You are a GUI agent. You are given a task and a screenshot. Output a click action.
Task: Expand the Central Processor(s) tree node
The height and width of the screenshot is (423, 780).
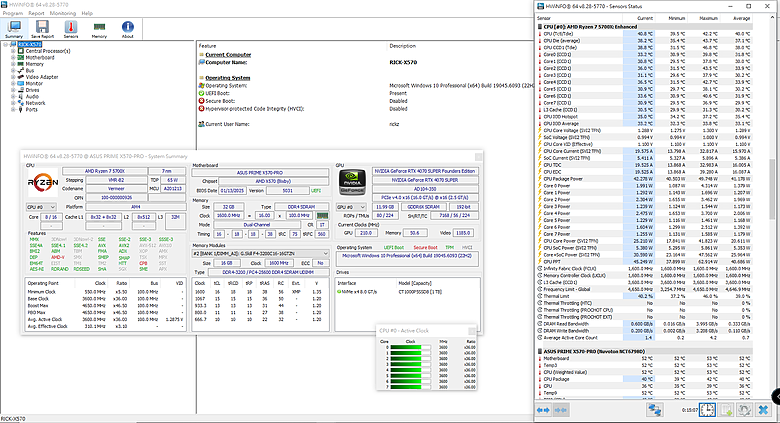13,51
